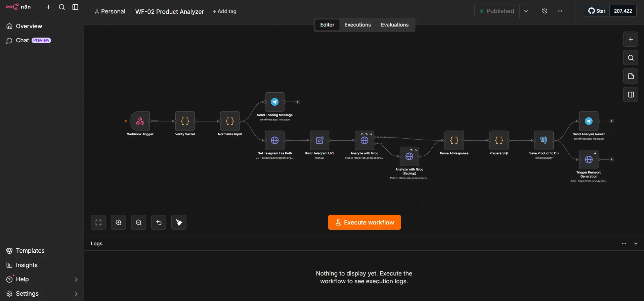644x301 pixels.
Task: Click the Add tag link
Action: click(225, 11)
